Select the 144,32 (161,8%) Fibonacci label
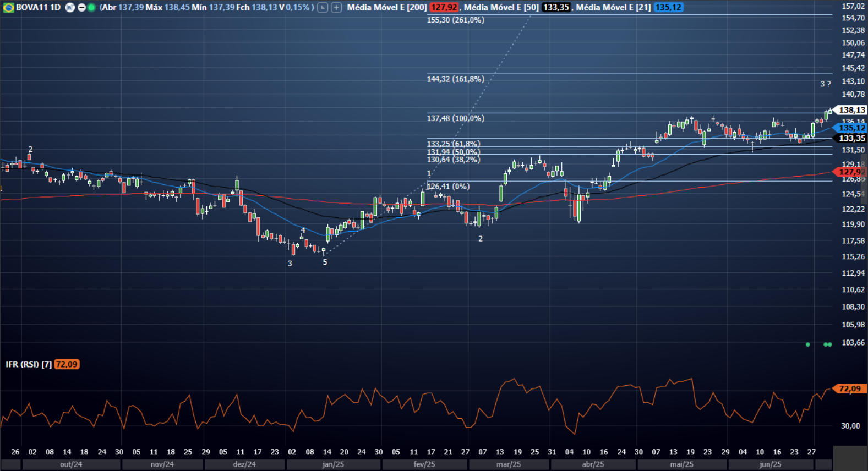Image resolution: width=868 pixels, height=471 pixels. click(455, 79)
